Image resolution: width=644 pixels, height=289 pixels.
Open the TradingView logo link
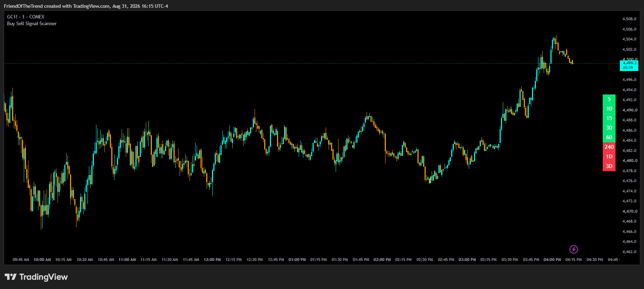click(x=36, y=277)
